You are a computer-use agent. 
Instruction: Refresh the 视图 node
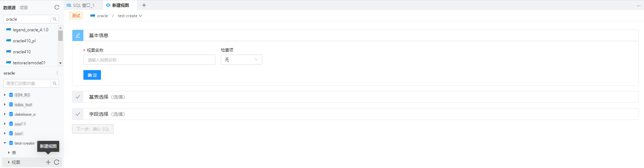point(57,162)
